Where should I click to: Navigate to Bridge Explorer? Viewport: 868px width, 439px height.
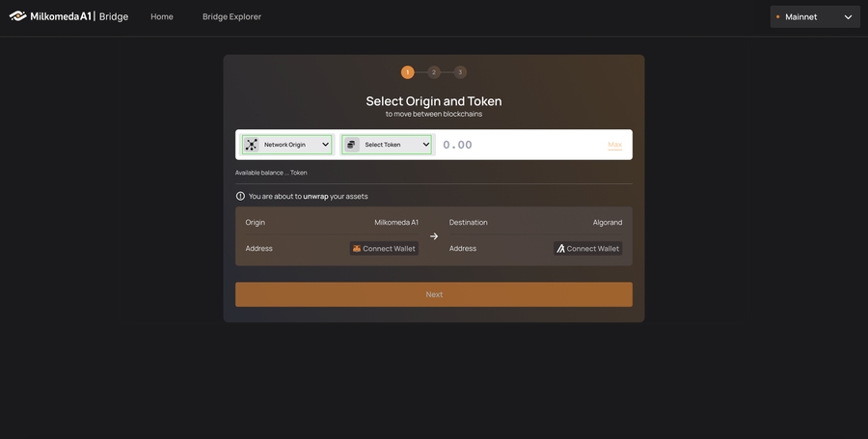[x=231, y=16]
